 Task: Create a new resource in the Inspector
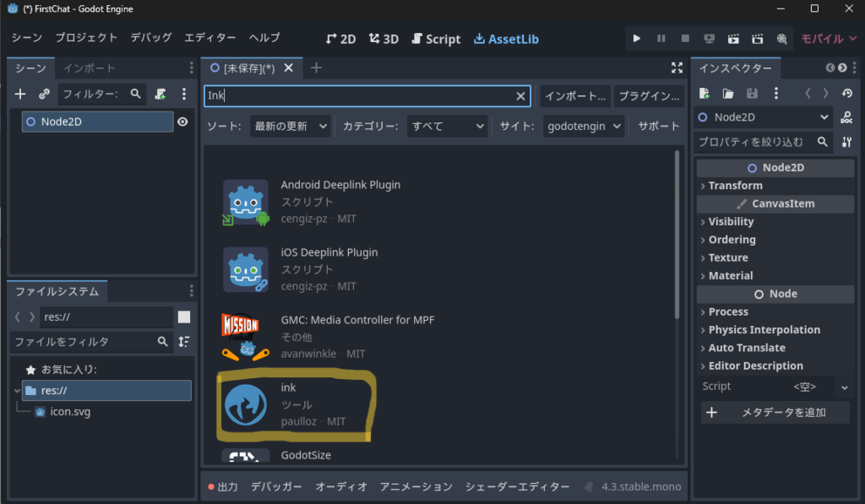tap(705, 94)
